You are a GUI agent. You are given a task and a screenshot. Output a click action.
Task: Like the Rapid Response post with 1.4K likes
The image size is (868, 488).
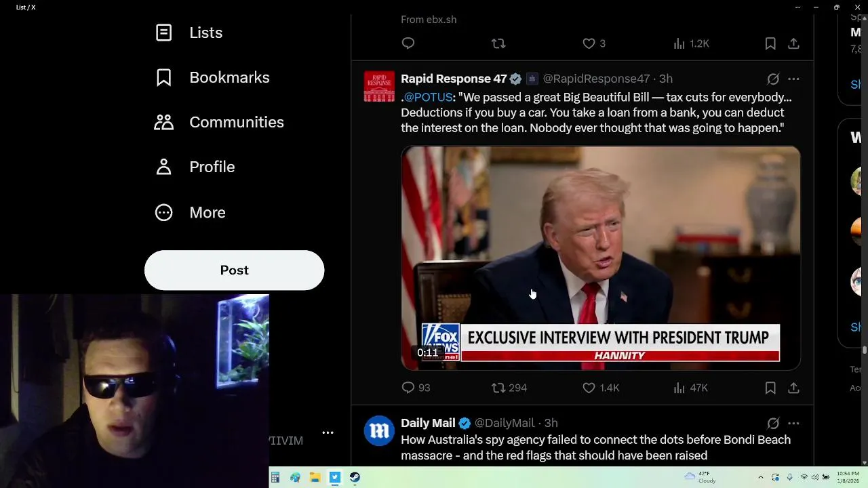pos(601,388)
